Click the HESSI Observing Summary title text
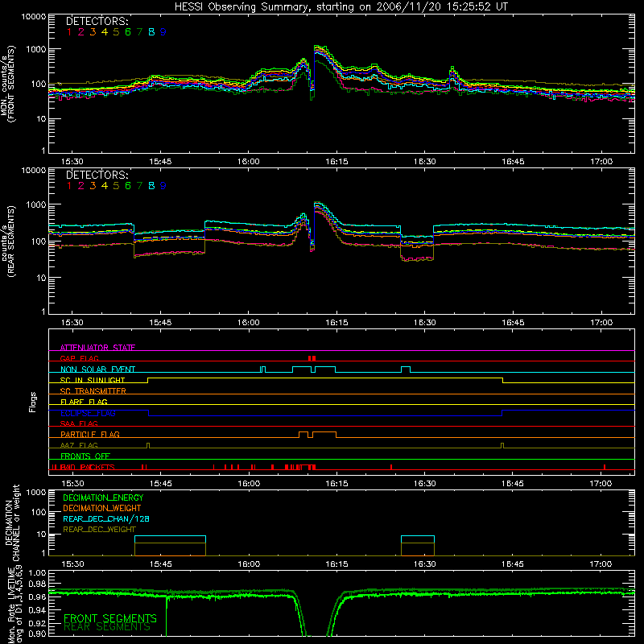Image resolution: width=644 pixels, height=644 pixels. coord(341,6)
